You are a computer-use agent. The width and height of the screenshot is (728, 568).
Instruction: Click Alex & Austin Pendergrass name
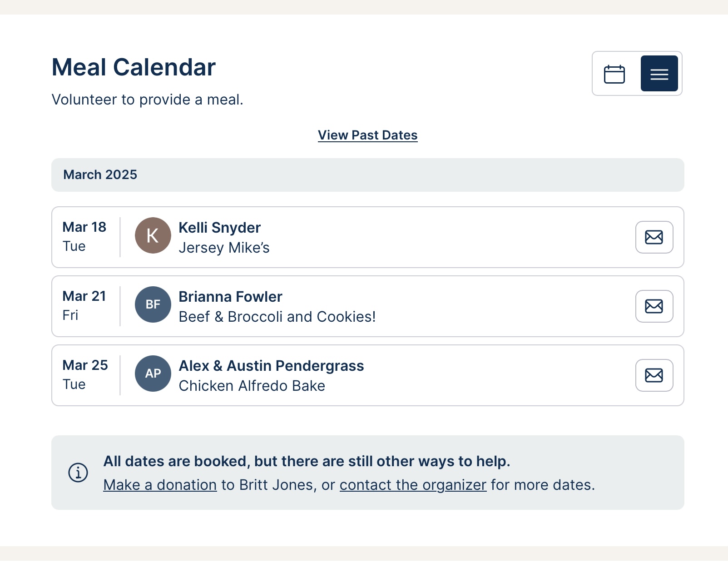coord(271,366)
